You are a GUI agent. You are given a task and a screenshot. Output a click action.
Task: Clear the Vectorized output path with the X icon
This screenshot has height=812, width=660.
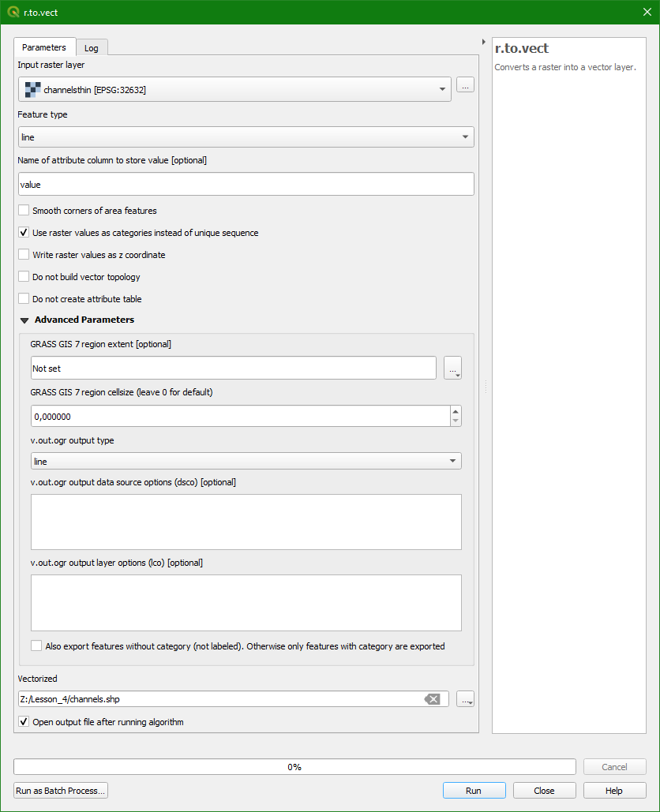pyautogui.click(x=433, y=698)
